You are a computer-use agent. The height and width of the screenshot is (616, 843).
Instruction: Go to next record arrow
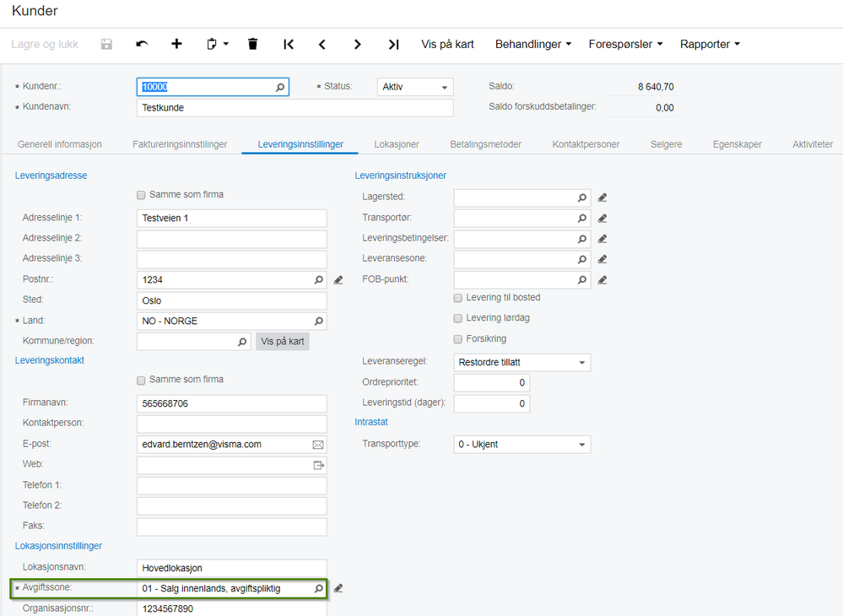click(358, 44)
